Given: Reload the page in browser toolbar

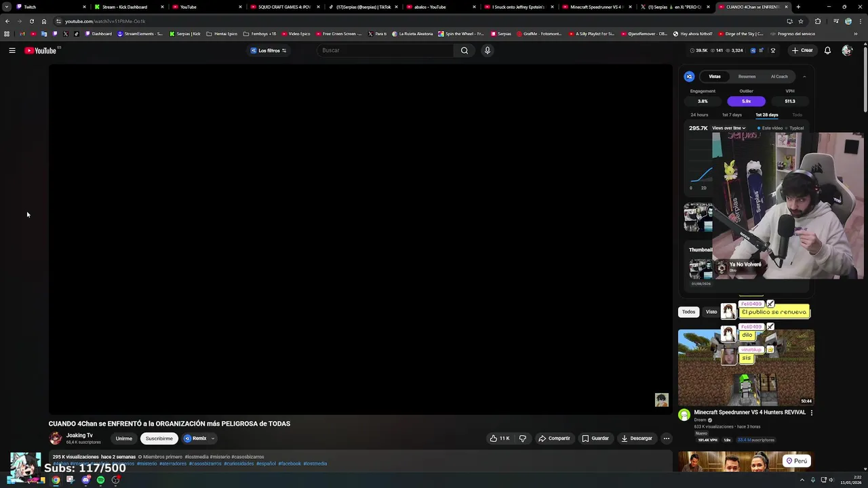Looking at the screenshot, I should click(31, 21).
